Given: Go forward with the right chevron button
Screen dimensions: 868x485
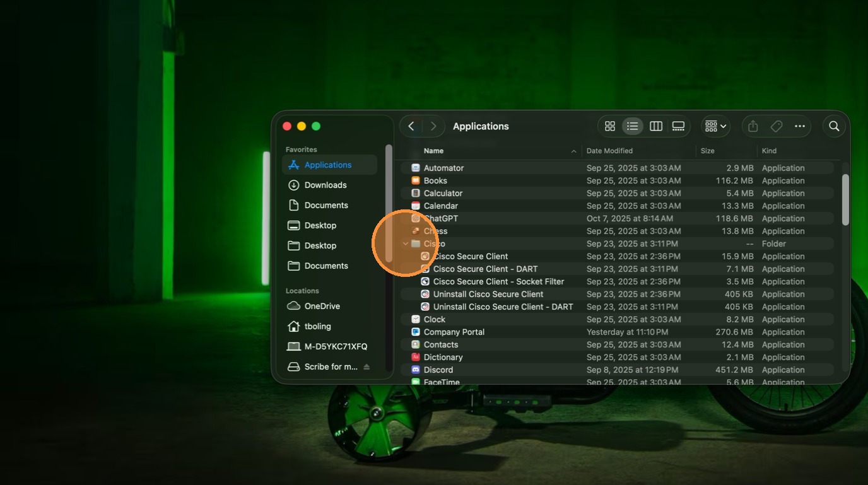Looking at the screenshot, I should [433, 126].
